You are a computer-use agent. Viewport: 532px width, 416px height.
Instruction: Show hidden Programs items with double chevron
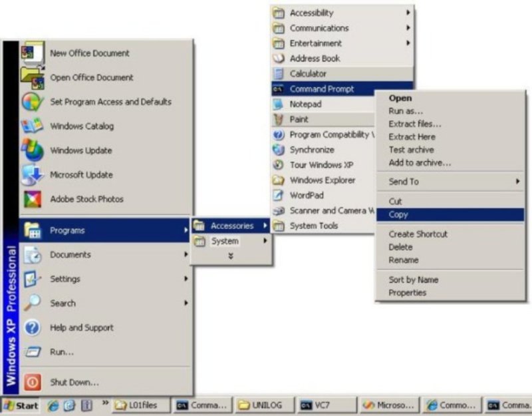[231, 256]
